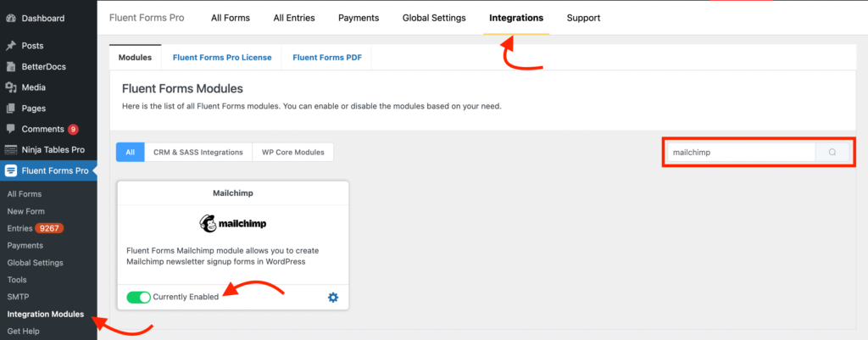Click the search magnifier icon button
Image resolution: width=868 pixels, height=340 pixels.
[x=832, y=153]
